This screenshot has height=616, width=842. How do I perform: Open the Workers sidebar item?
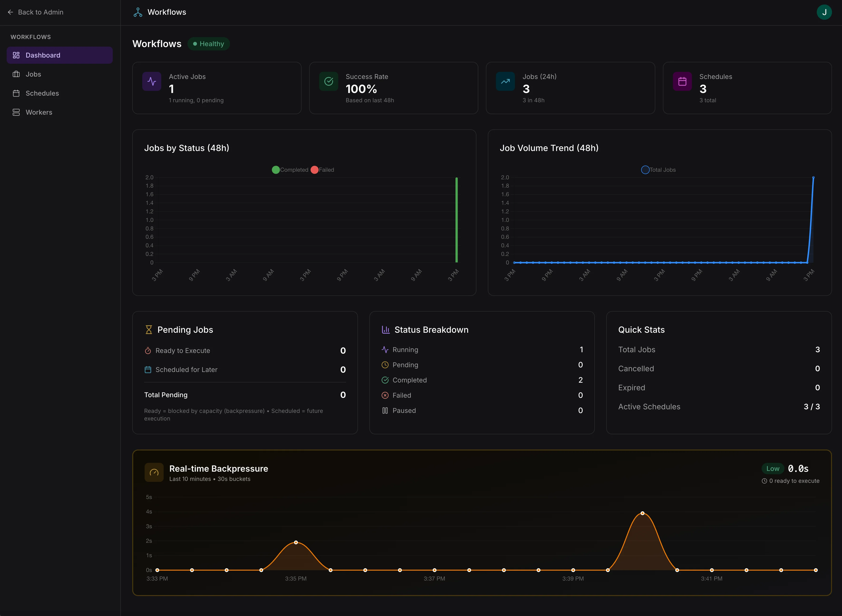pos(60,112)
